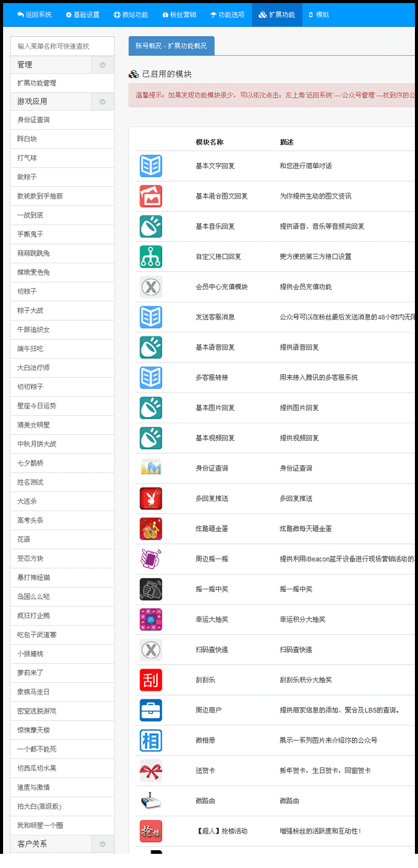This screenshot has height=868, width=418.
Task: Open the 七夕鹊桥 sidebar link
Action: coord(62,463)
